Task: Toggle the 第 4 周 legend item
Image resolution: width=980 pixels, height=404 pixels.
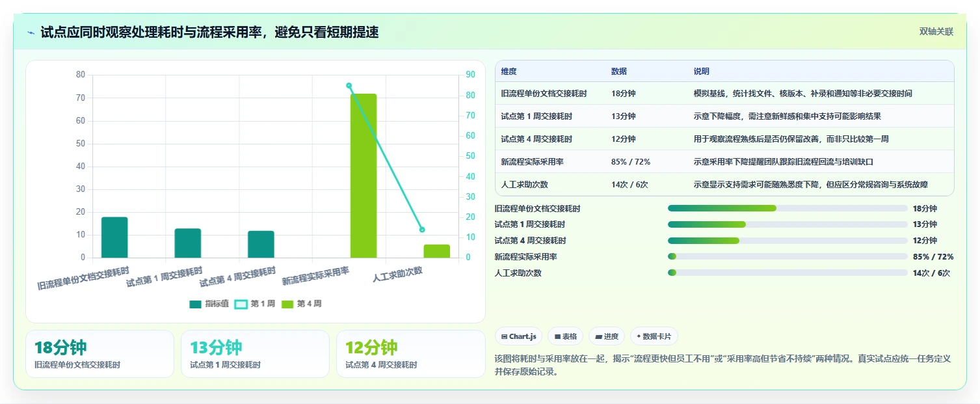Action: pos(301,304)
